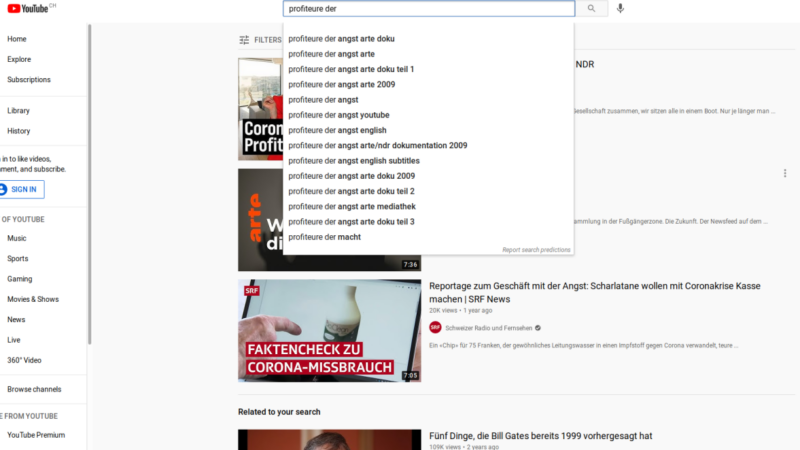This screenshot has width=800, height=450.
Task: Choose suggestion 'profiteure der angst arte doku'
Action: point(429,39)
